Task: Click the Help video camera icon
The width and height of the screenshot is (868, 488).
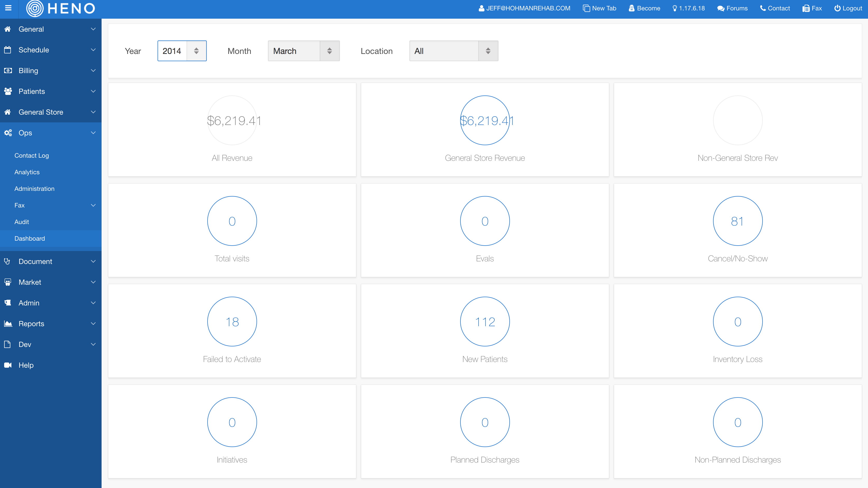Action: tap(8, 365)
